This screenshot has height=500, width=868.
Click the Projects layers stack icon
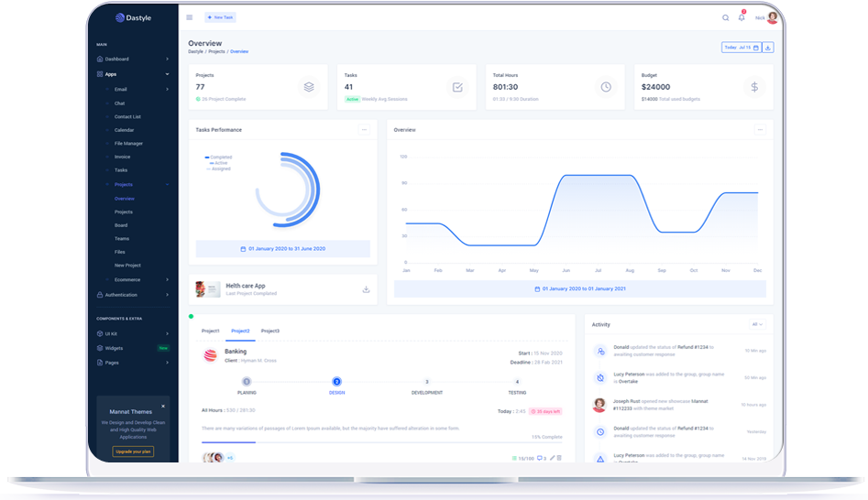pyautogui.click(x=309, y=87)
